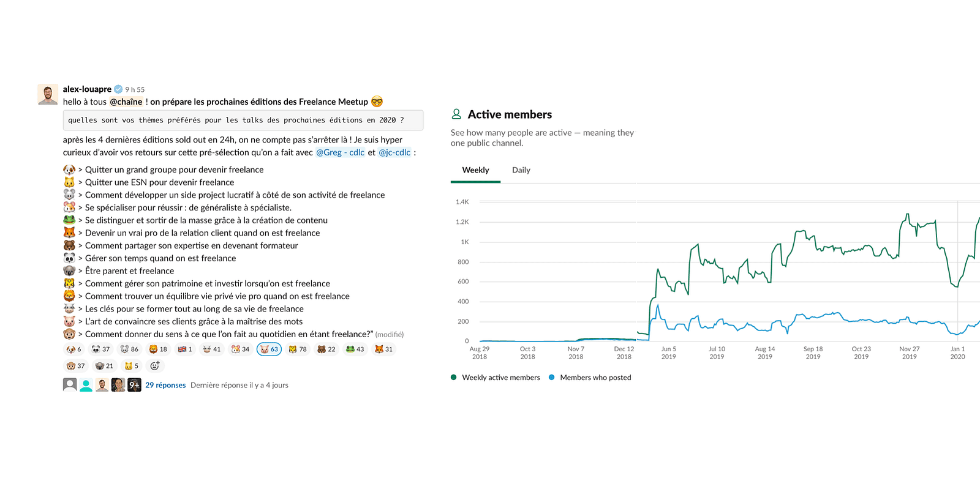Click the grey default avatar in thread replies
The image size is (980, 481).
(x=70, y=385)
